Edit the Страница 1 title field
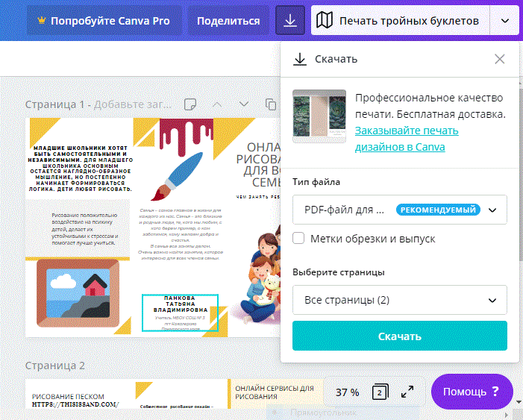This screenshot has width=523, height=420. point(132,104)
